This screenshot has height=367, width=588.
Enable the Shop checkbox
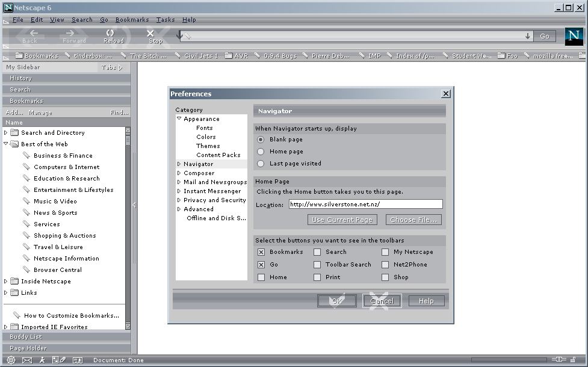(x=385, y=277)
